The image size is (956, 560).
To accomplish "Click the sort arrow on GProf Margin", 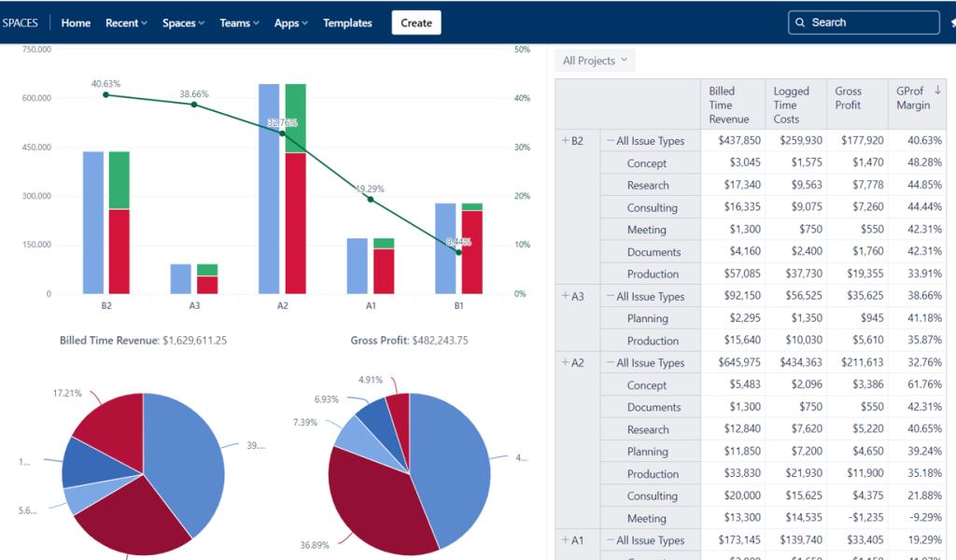I will (937, 91).
